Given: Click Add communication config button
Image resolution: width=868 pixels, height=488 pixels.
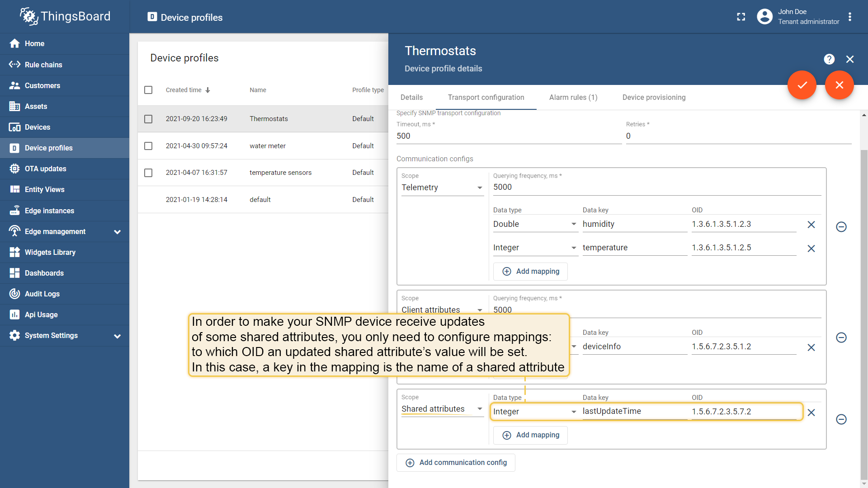Looking at the screenshot, I should pos(456,463).
